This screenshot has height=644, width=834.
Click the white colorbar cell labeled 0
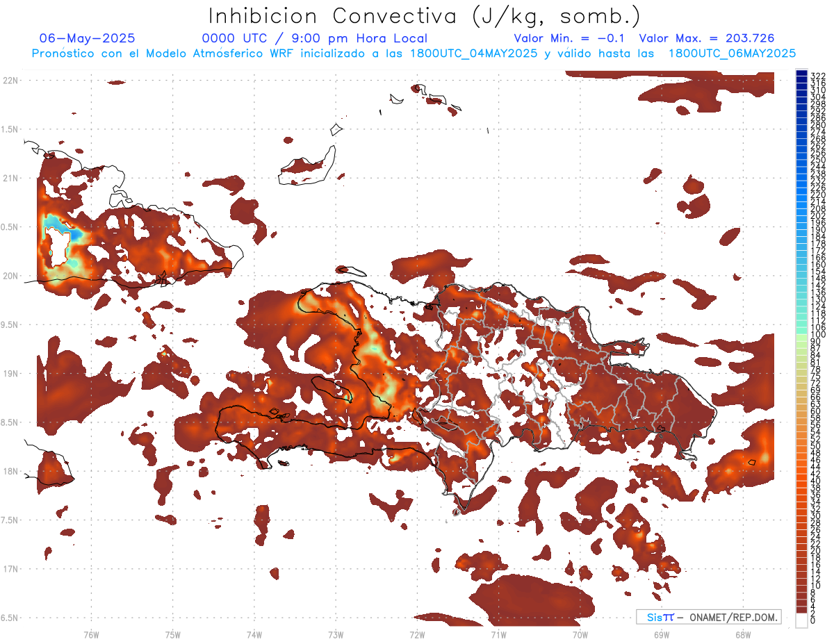(x=801, y=620)
